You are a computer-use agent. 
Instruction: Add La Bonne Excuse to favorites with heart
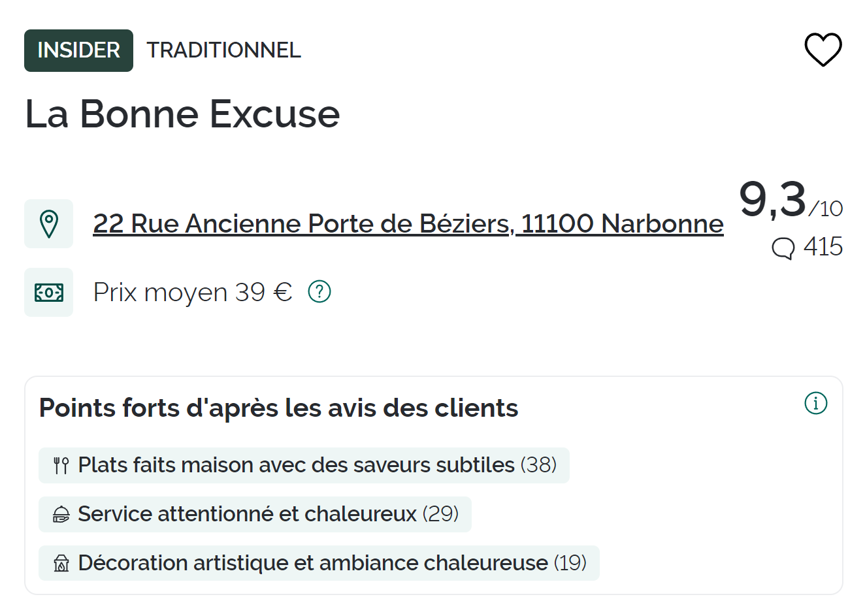point(823,50)
